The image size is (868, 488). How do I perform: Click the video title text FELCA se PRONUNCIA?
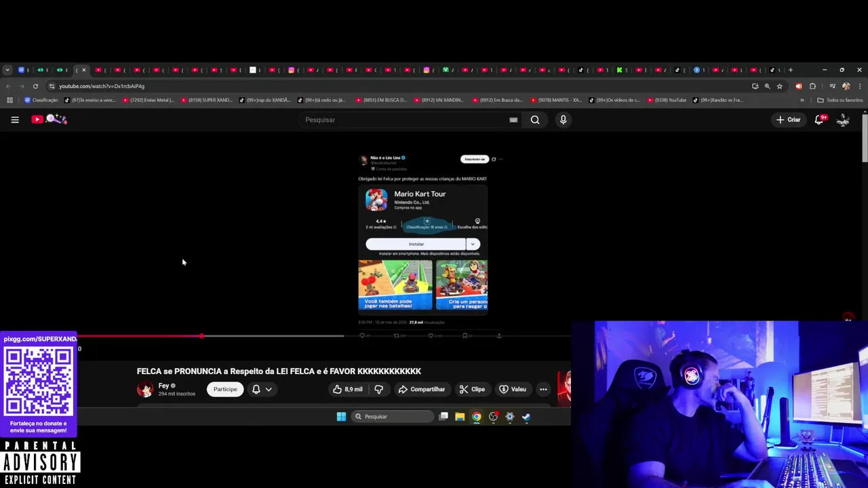(x=279, y=371)
